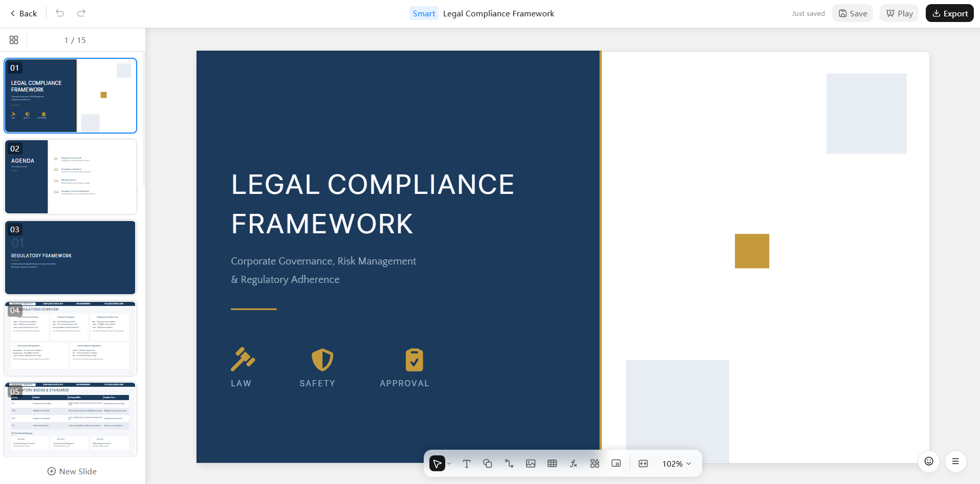Image resolution: width=980 pixels, height=484 pixels.
Task: Open the hamburger menu button at bottom right
Action: (955, 461)
